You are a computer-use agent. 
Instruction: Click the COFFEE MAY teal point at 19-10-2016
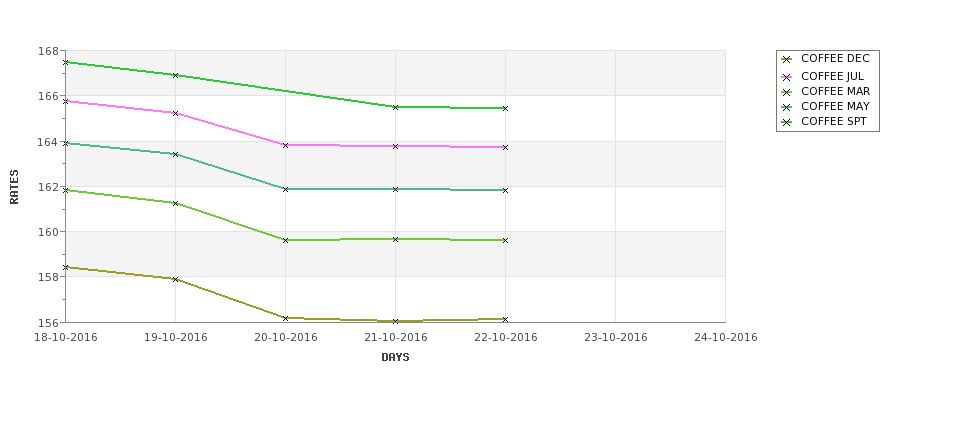click(x=175, y=154)
